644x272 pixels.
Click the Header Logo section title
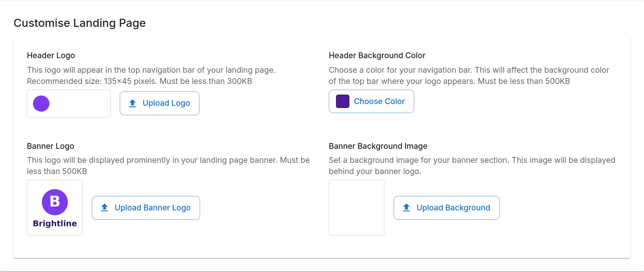pyautogui.click(x=51, y=55)
